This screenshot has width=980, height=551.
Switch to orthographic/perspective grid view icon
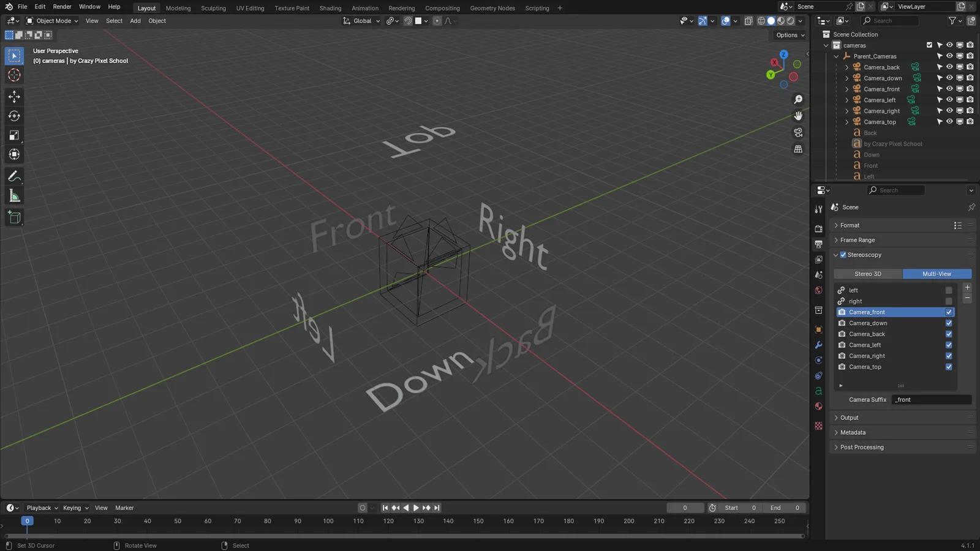pos(798,149)
